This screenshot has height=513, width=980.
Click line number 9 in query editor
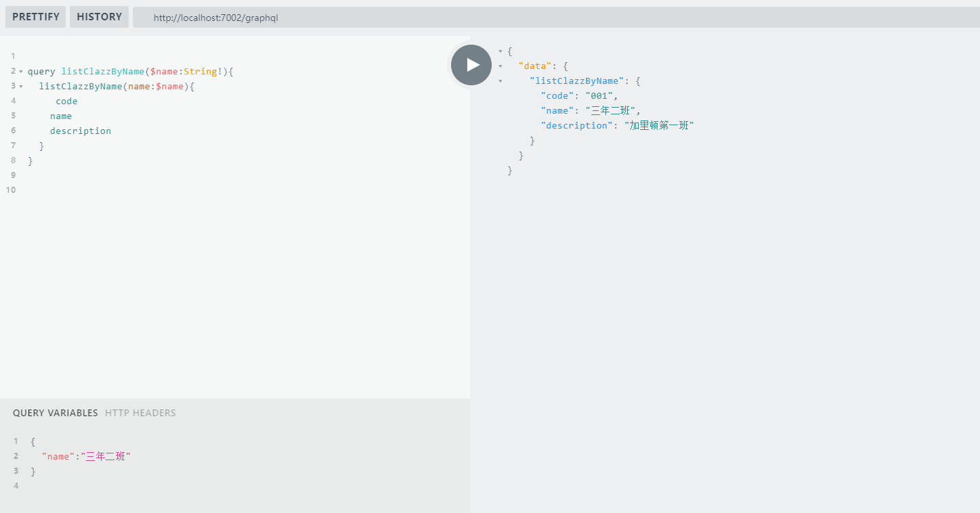pos(13,175)
